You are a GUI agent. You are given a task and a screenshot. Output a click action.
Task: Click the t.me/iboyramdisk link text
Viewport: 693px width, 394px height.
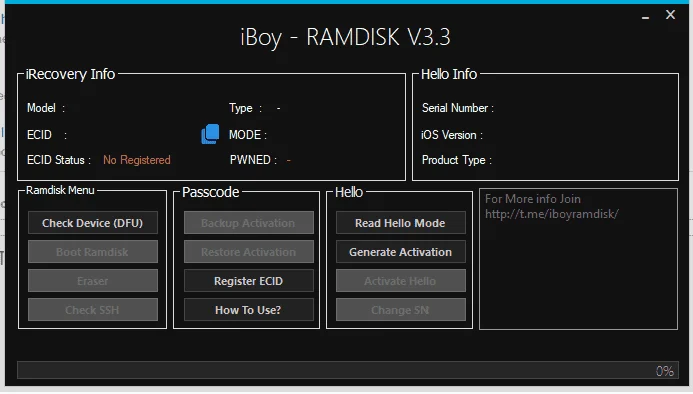tap(552, 214)
